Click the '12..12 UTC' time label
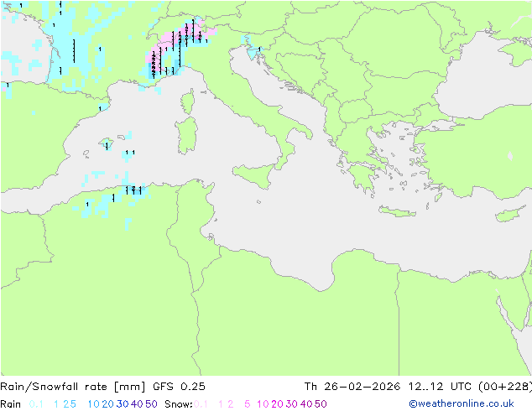532x411 pixels. [440, 387]
